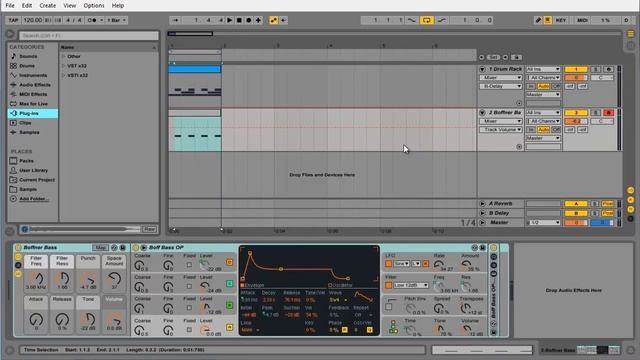The height and width of the screenshot is (360, 640).
Task: Arm the 2 Boffner Bass track
Action: [x=608, y=113]
